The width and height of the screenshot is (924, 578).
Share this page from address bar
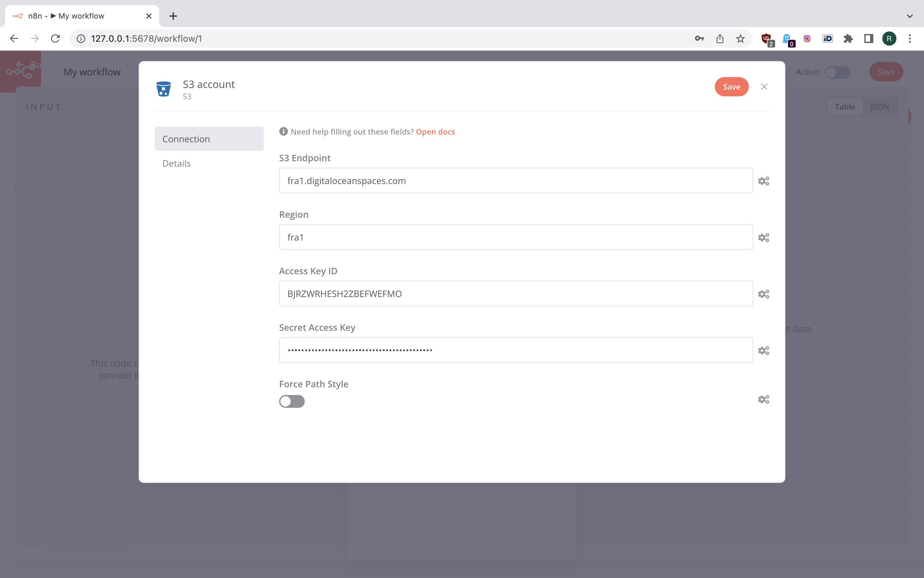point(720,39)
